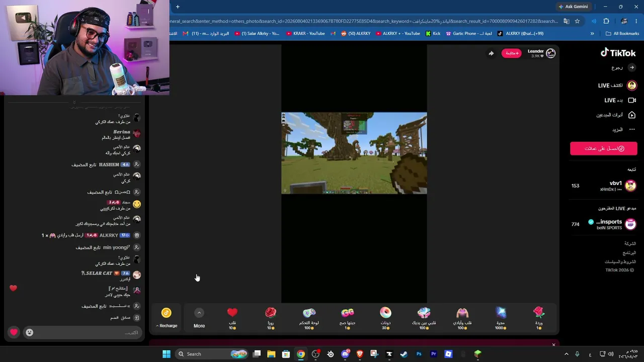
Task: Open Premiere Pro from the taskbar
Action: [x=434, y=354]
